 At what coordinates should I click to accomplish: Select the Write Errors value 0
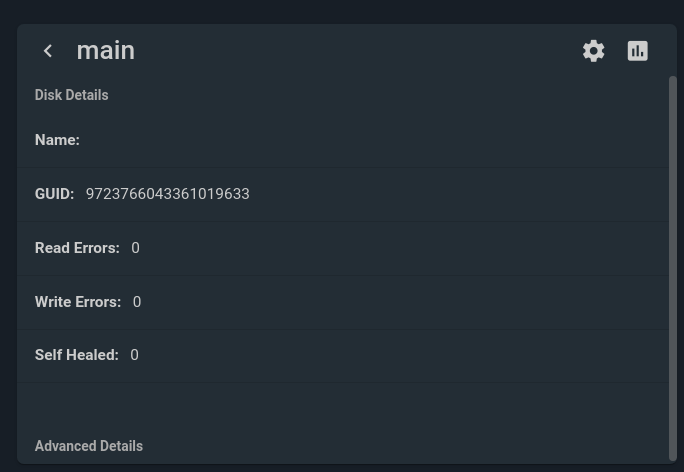pos(137,302)
